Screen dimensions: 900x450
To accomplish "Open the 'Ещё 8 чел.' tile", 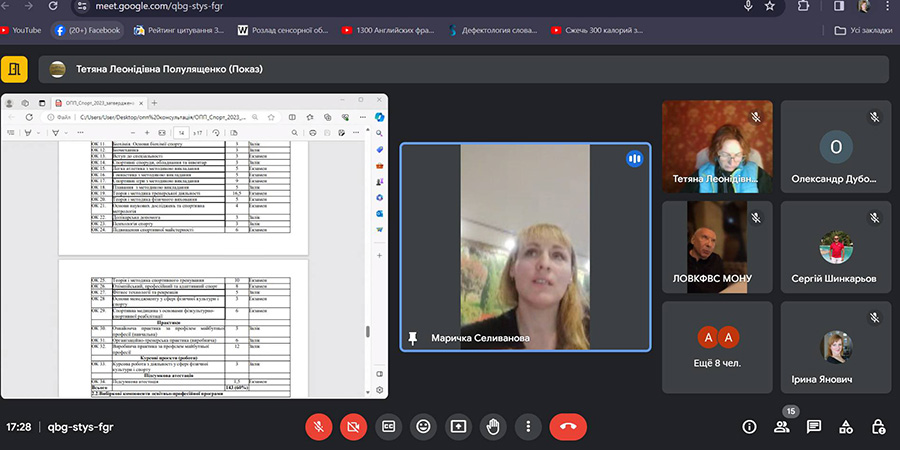I will click(x=717, y=347).
